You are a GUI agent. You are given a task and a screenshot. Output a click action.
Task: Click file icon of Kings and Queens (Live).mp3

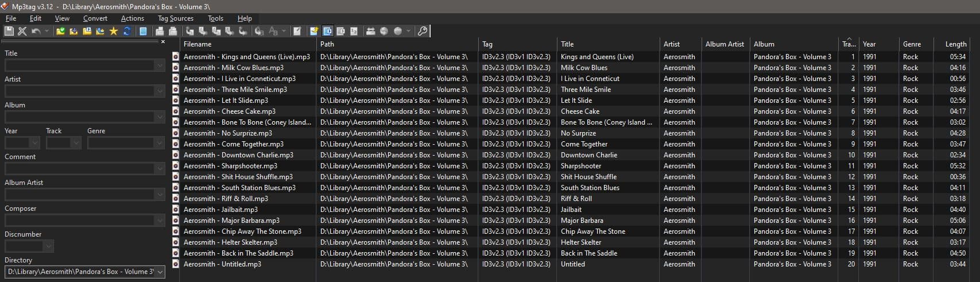click(x=176, y=57)
